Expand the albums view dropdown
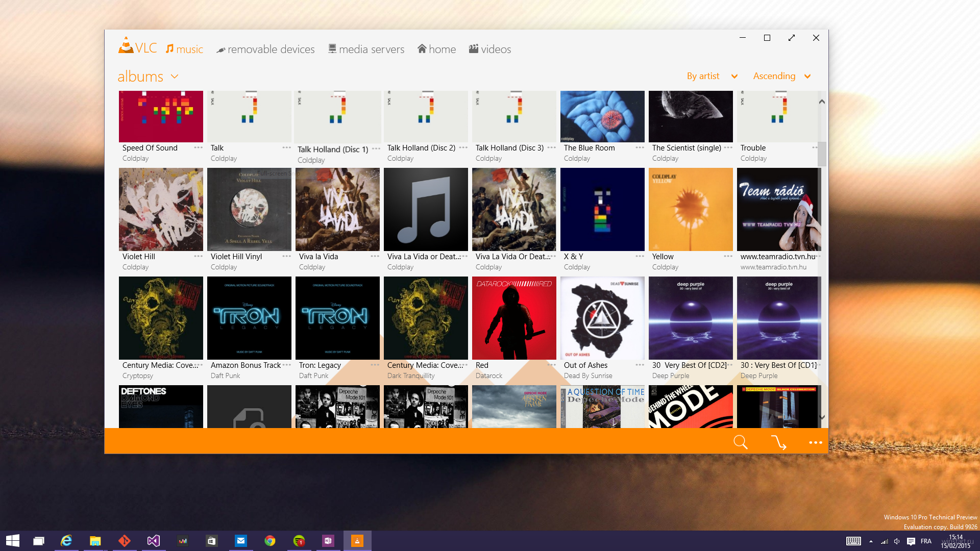The width and height of the screenshot is (980, 551). (175, 77)
